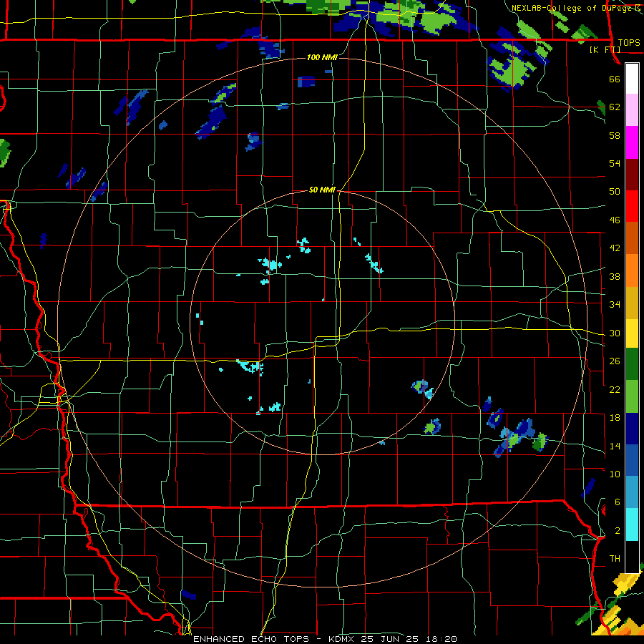
Task: Click legend value "26"
Action: tap(615, 361)
